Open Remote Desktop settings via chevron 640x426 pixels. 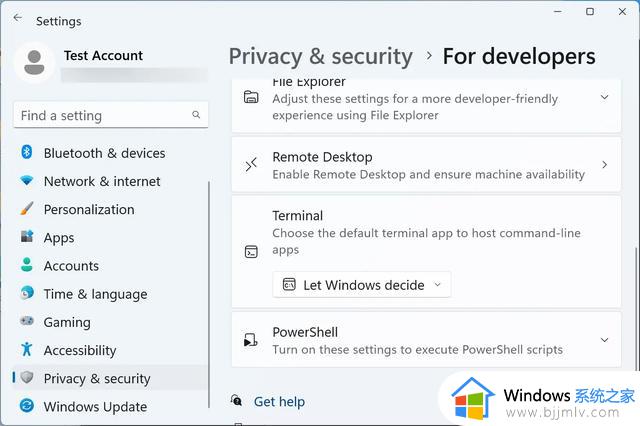coord(604,164)
